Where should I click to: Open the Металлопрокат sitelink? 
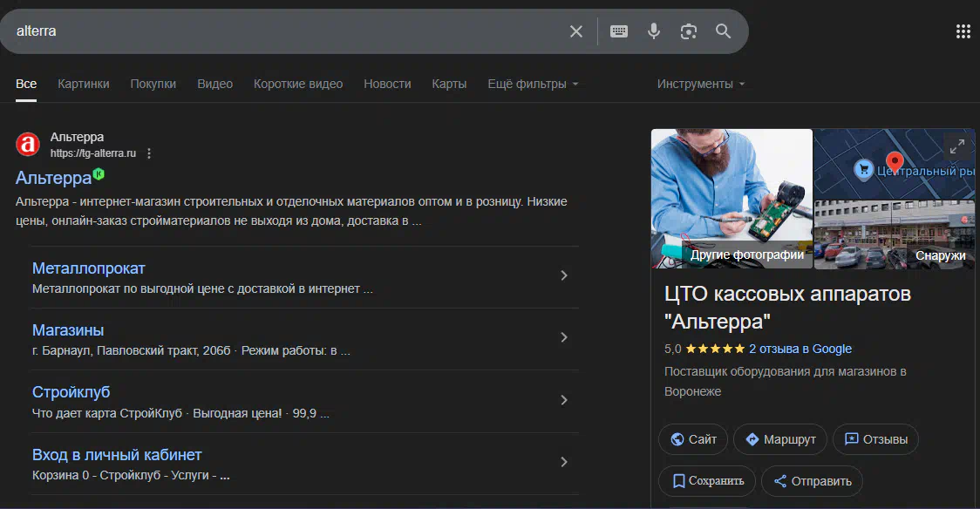[89, 268]
